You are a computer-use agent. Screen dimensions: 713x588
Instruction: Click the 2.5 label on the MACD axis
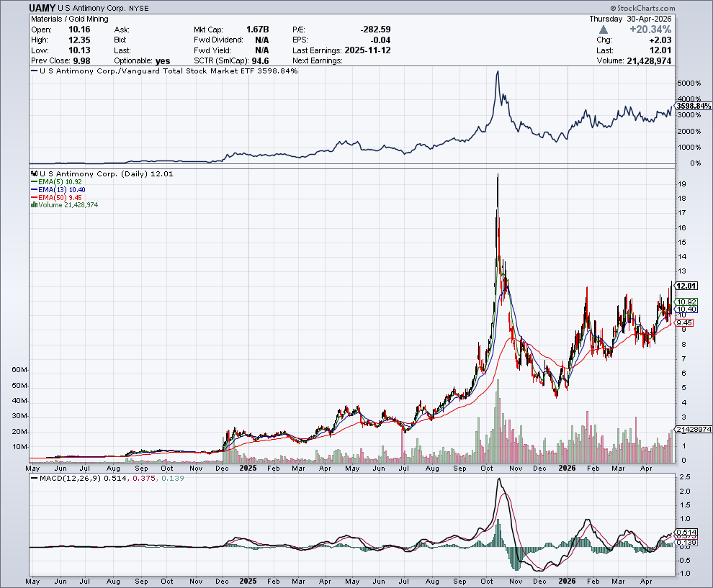(x=685, y=477)
